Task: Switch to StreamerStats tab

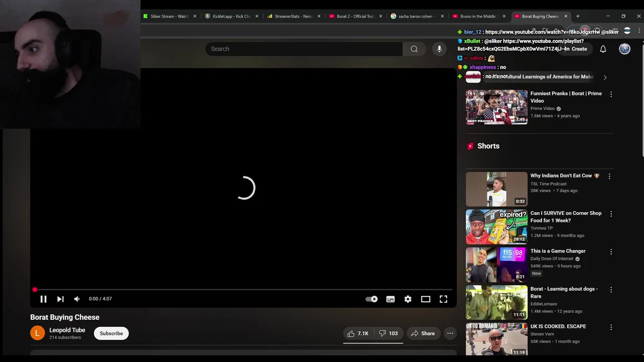Action: (x=294, y=16)
